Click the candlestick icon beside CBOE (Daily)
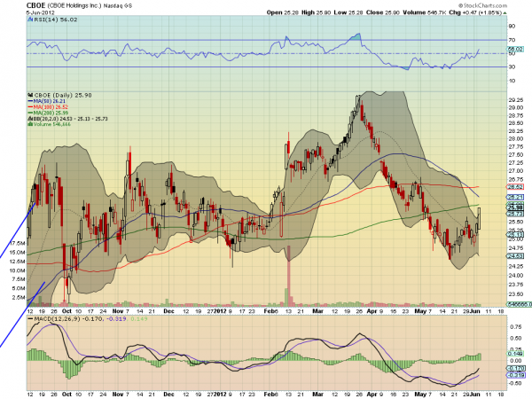The height and width of the screenshot is (399, 532). tap(30, 96)
